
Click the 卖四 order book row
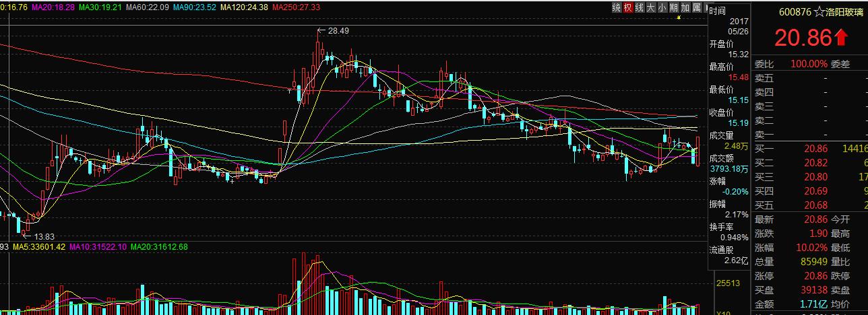[811, 92]
